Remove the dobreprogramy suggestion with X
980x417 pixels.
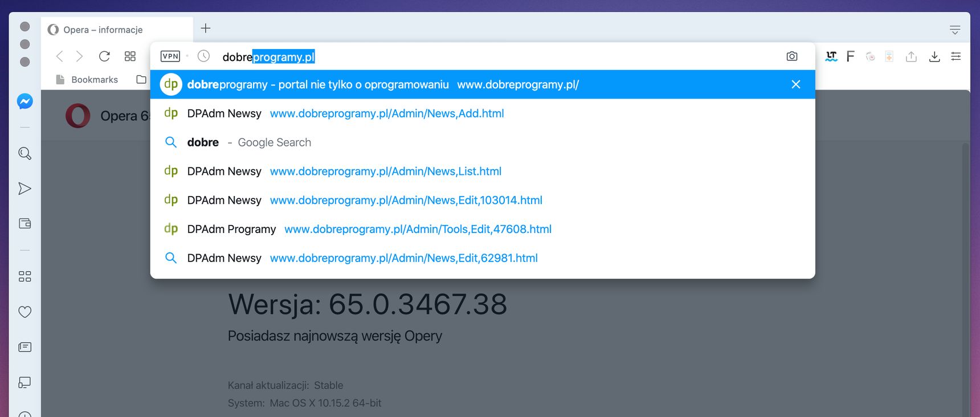[796, 84]
